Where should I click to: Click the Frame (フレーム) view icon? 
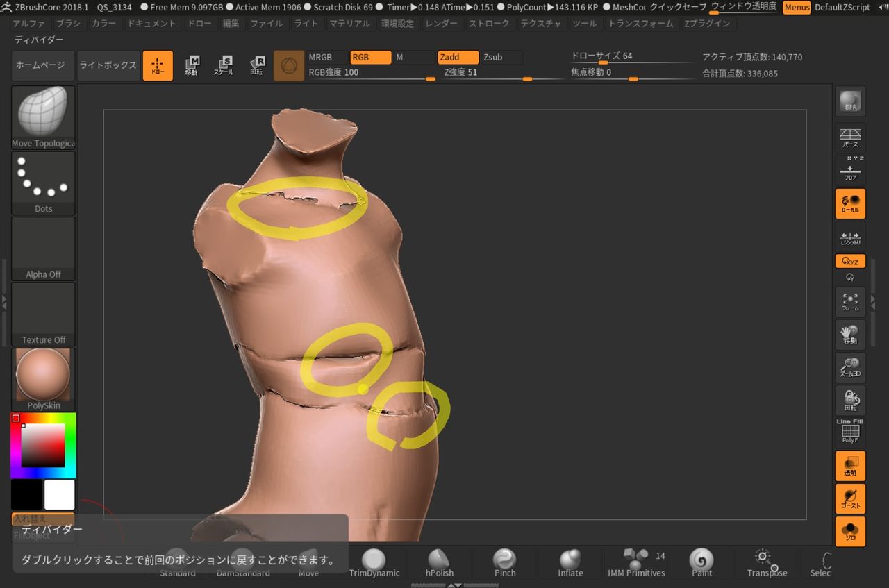click(850, 302)
